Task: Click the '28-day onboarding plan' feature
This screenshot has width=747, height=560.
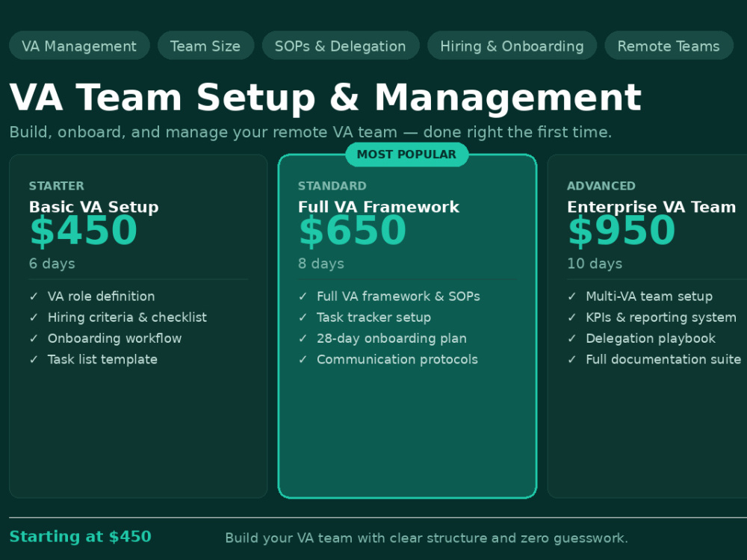Action: pos(391,338)
